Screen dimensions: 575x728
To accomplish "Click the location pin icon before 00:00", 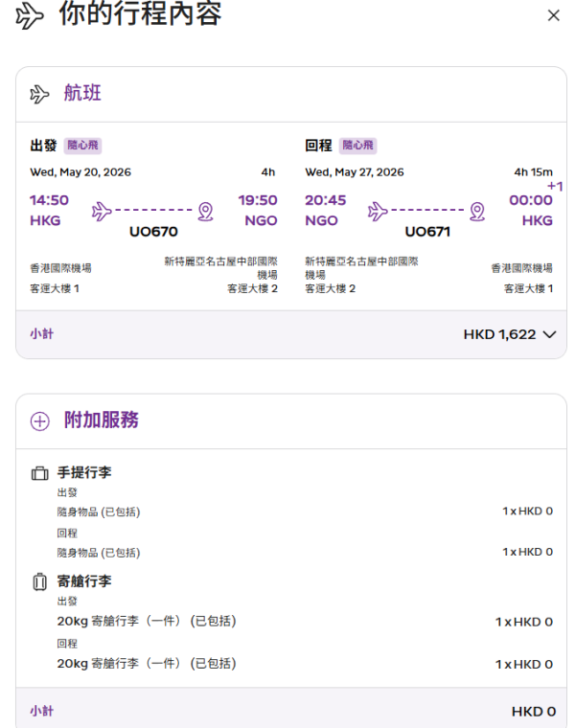I will tap(480, 211).
